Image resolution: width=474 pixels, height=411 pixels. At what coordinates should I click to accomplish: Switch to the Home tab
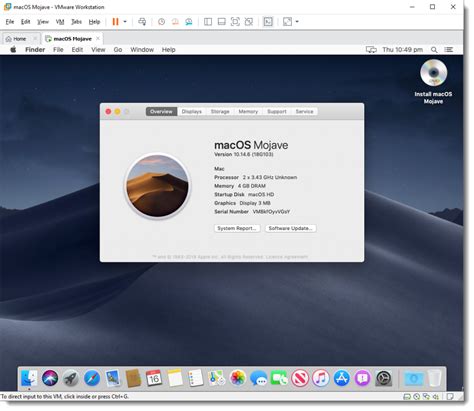click(x=19, y=39)
